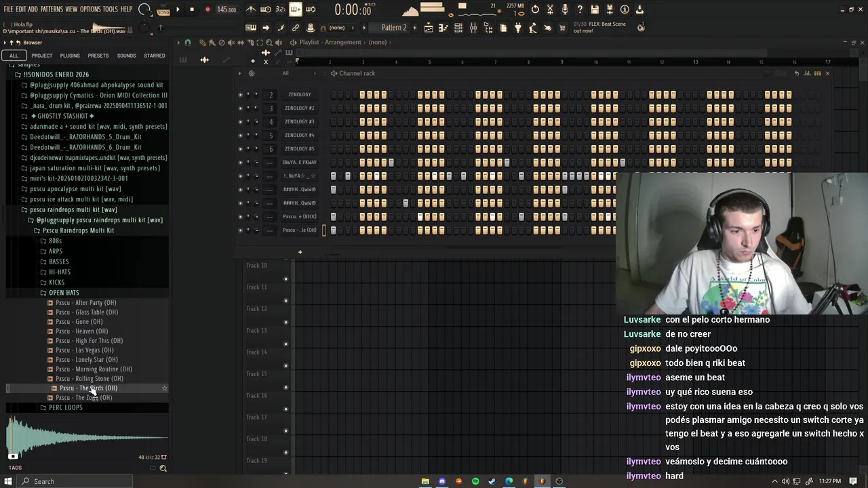The height and width of the screenshot is (488, 868).
Task: Toggle the Track 10 mute dot
Action: pos(285,279)
